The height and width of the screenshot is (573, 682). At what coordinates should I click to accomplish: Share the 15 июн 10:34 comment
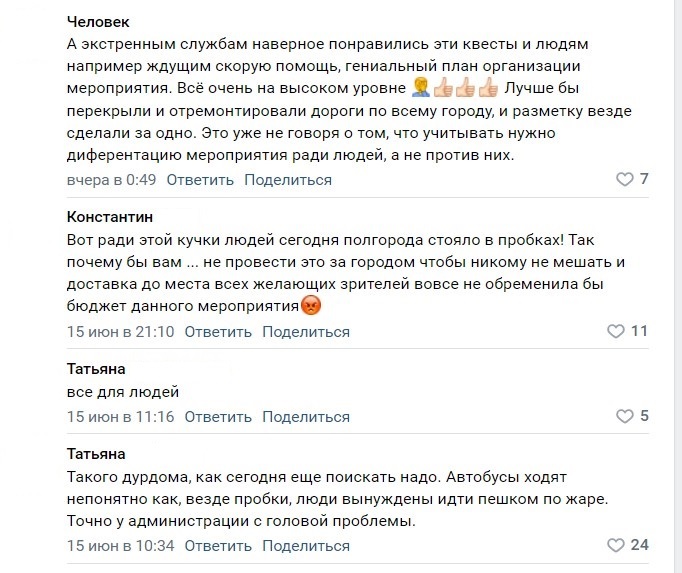(x=306, y=546)
